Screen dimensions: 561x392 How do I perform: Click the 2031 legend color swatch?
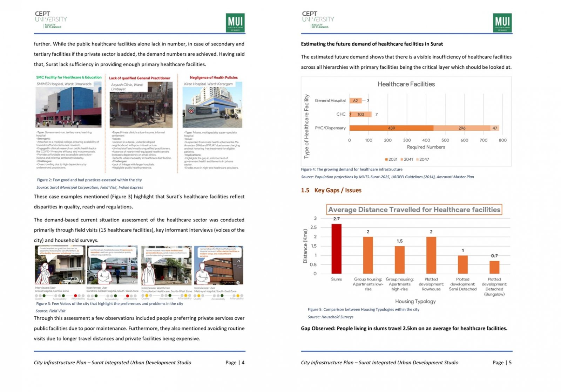click(386, 159)
